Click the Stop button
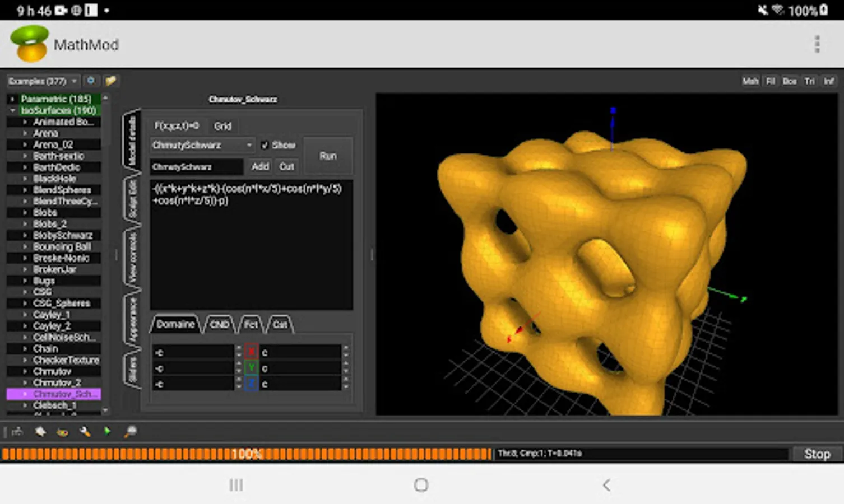 (817, 454)
